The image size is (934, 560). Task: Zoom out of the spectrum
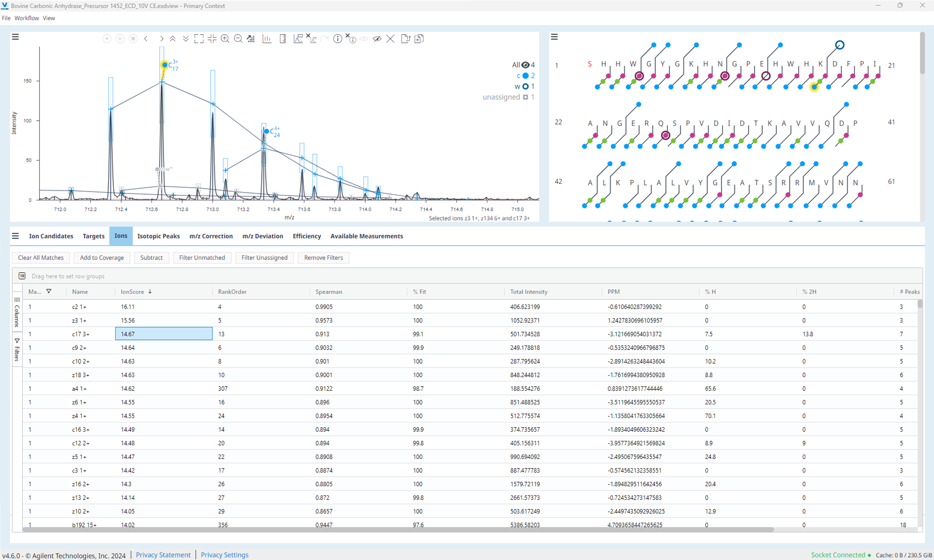point(238,38)
